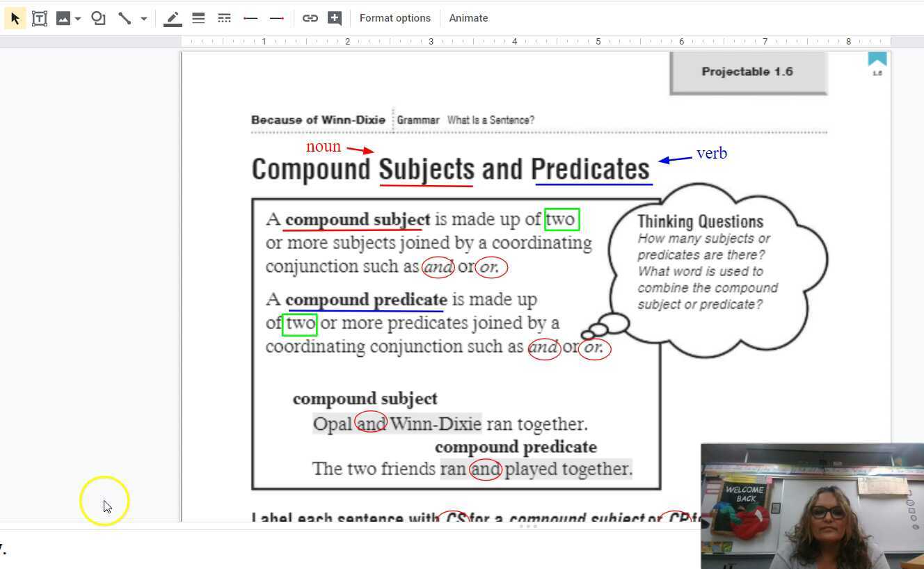The image size is (924, 569).
Task: Set a line end arrowhead
Action: [276, 17]
